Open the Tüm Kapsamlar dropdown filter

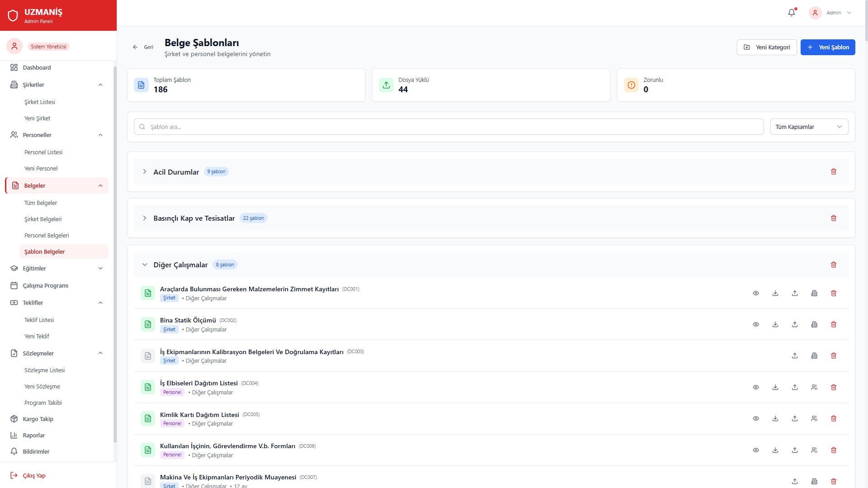coord(808,127)
